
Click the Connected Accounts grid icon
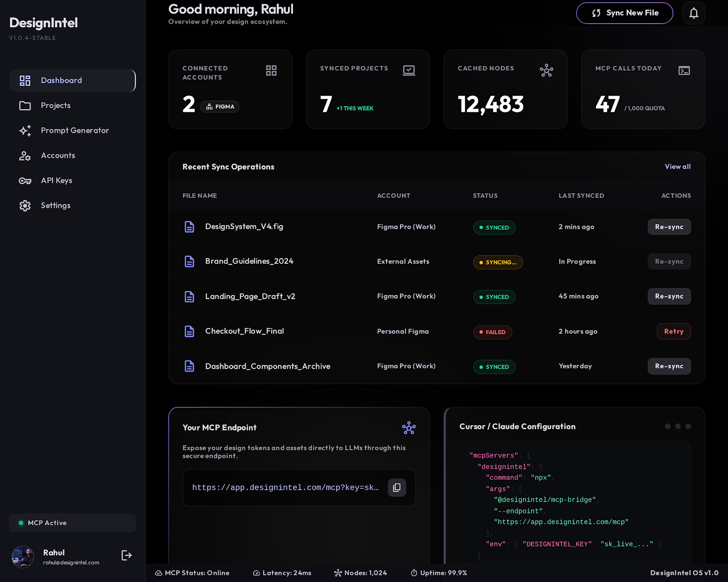tap(271, 70)
